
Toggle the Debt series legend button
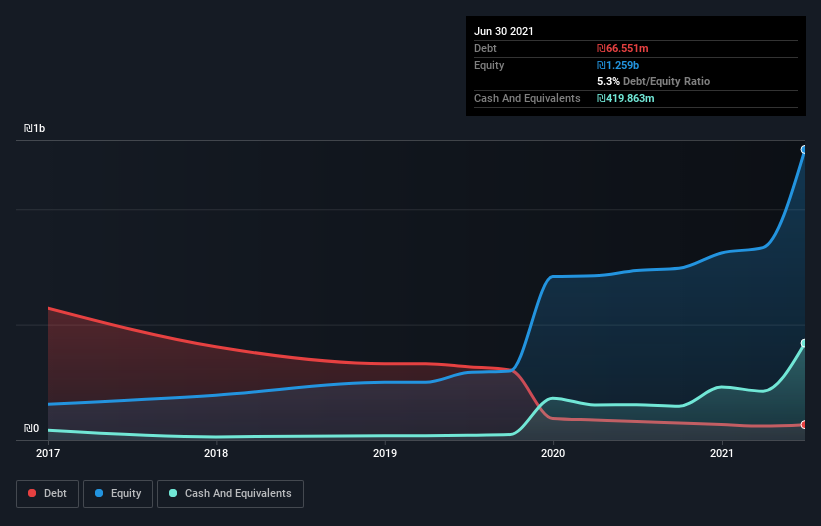tap(47, 494)
